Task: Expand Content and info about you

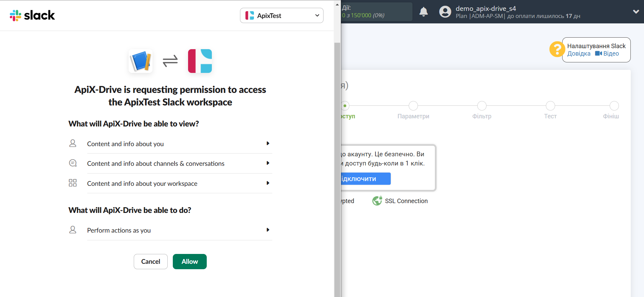Action: [x=180, y=144]
